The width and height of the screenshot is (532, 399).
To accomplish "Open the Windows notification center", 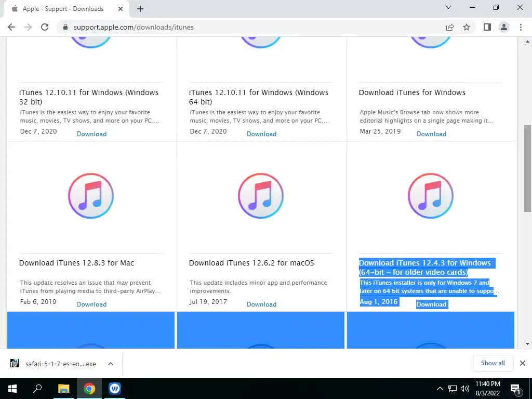I will pos(515,389).
